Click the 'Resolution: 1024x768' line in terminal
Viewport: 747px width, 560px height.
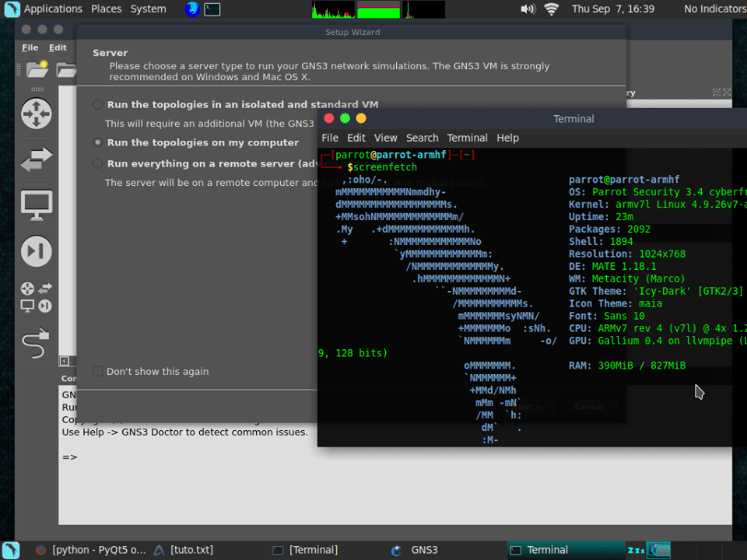click(627, 254)
